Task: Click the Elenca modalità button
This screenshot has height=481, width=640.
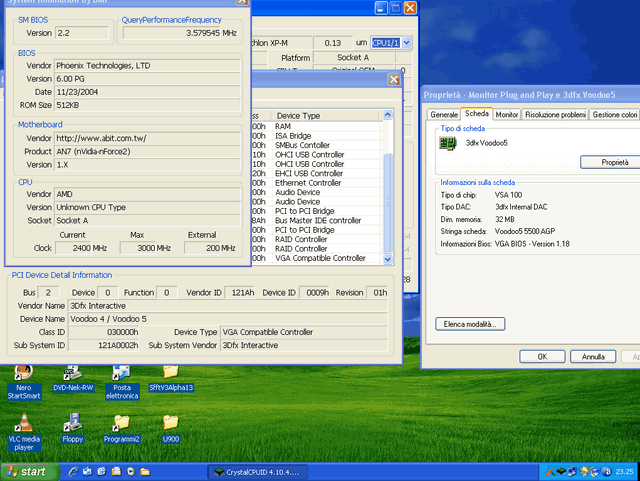Action: coord(470,324)
